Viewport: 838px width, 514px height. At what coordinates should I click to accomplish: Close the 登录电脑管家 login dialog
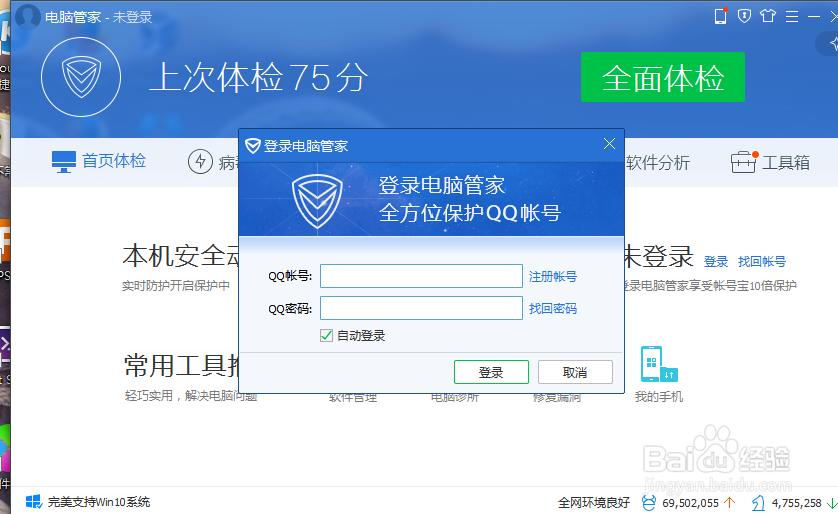tap(609, 144)
